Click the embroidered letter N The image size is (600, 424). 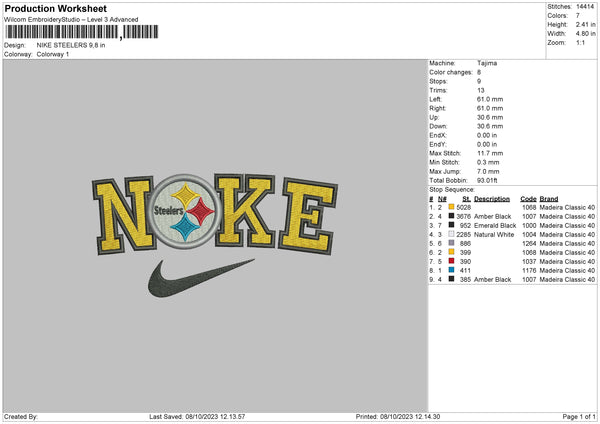click(x=123, y=215)
